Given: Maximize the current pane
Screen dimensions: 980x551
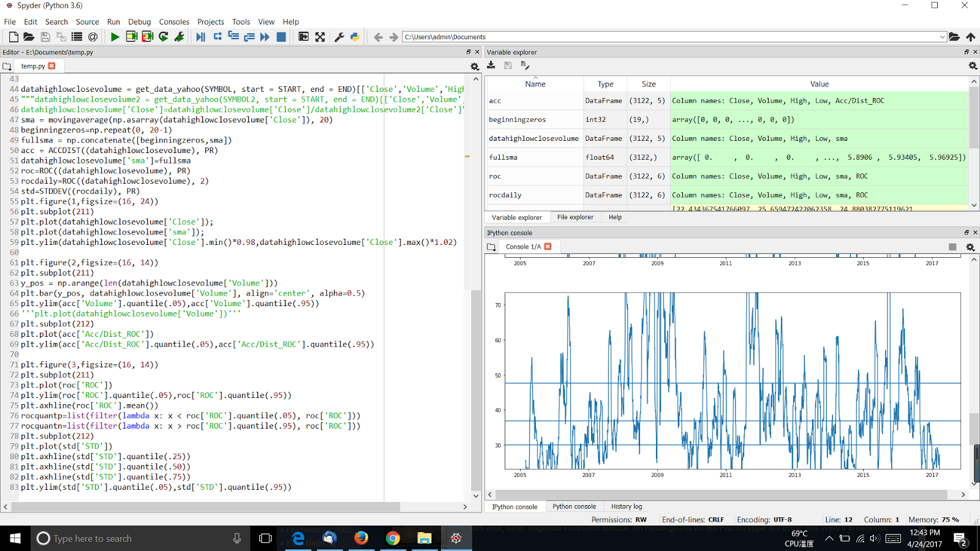Looking at the screenshot, I should (x=303, y=37).
